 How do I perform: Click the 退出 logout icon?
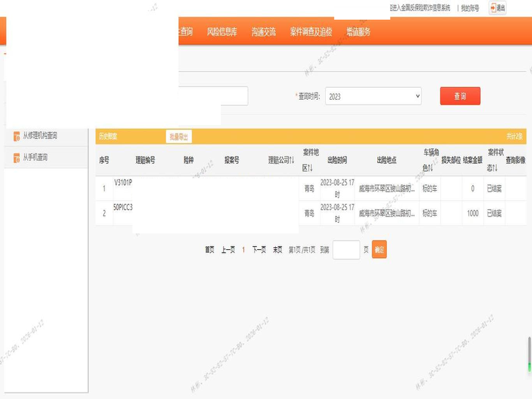coord(493,8)
